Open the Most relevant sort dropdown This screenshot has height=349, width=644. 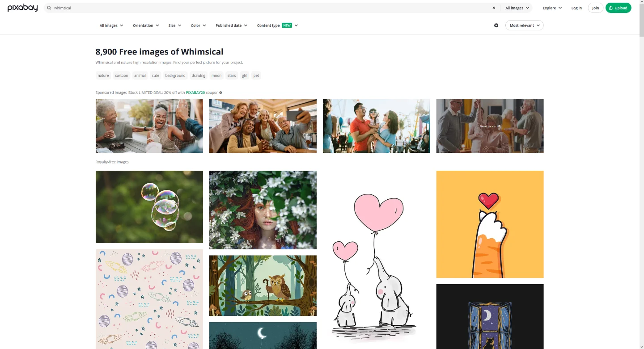524,25
